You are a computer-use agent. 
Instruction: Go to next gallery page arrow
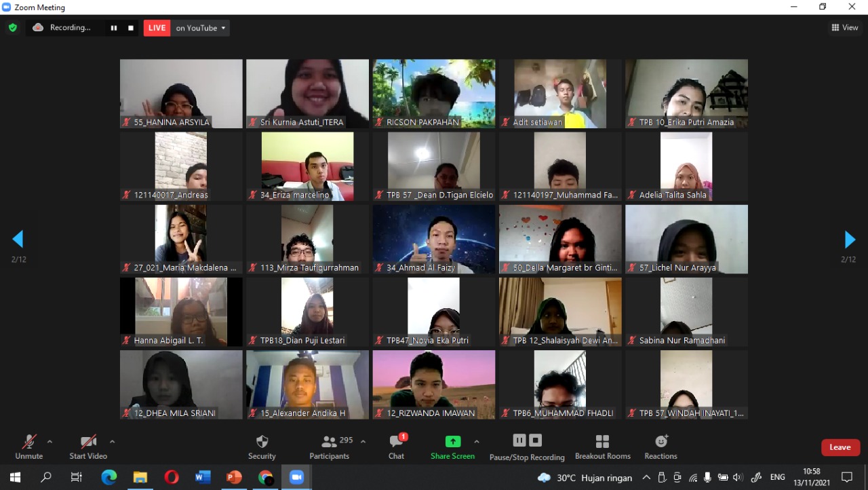[850, 240]
